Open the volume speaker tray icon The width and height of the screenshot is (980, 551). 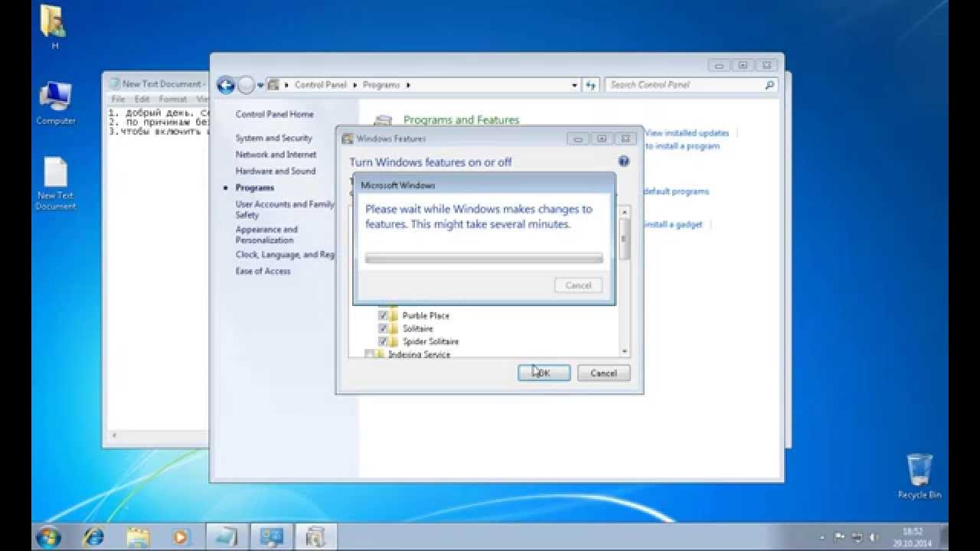(874, 537)
